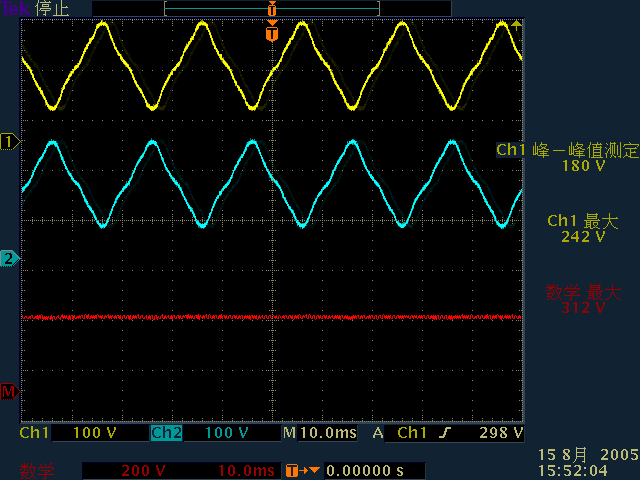Click the Math waveform M marker
Screen dimensions: 640x480
click(10, 392)
